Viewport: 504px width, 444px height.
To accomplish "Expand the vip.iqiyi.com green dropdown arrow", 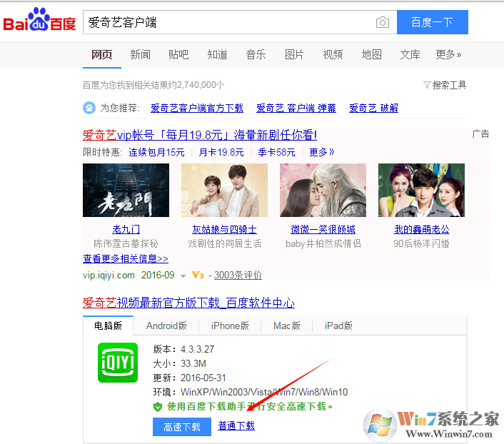I will 183,276.
